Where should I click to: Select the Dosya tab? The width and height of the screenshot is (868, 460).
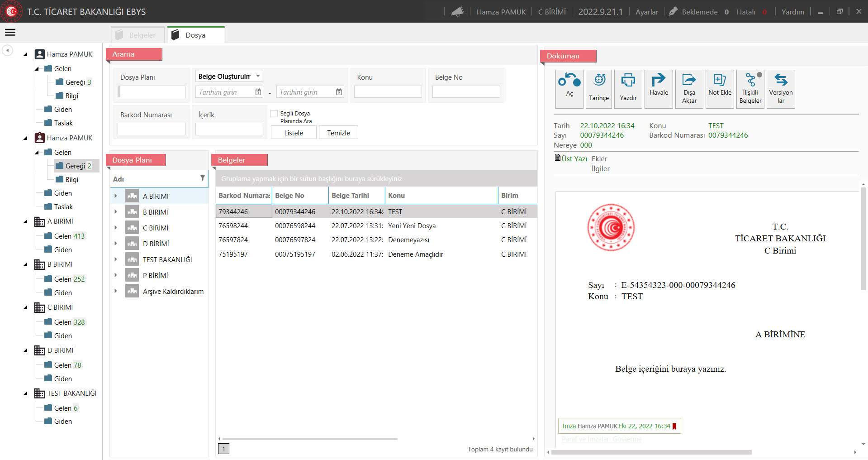pos(196,35)
